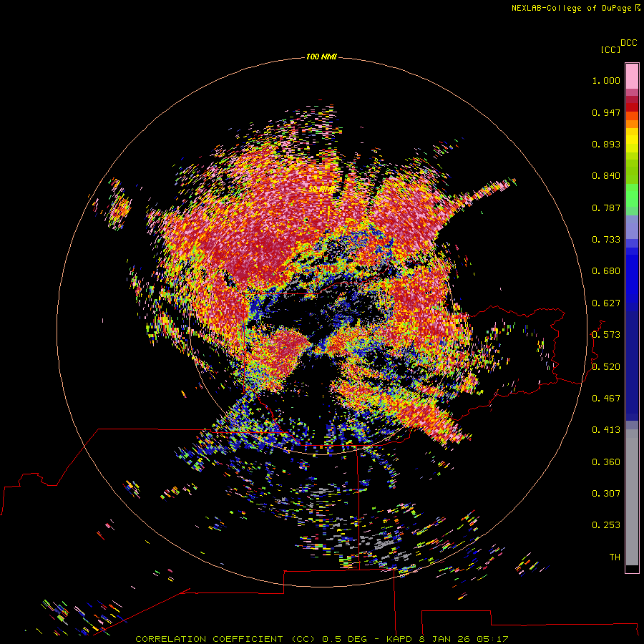This screenshot has height=644, width=644.
Task: Click the 0.307 scale value
Action: 606,494
